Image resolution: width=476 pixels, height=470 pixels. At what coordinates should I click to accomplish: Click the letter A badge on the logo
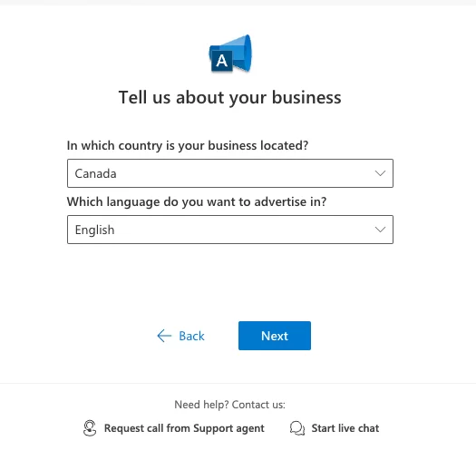point(221,61)
